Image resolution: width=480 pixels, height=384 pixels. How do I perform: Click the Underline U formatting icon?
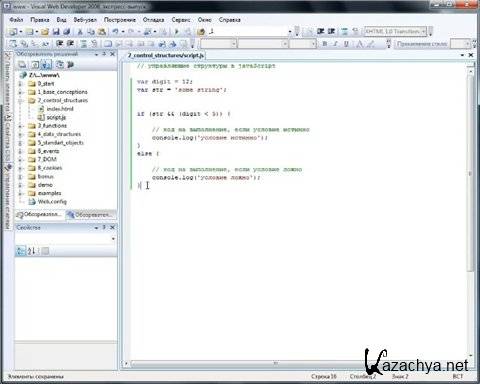346,44
